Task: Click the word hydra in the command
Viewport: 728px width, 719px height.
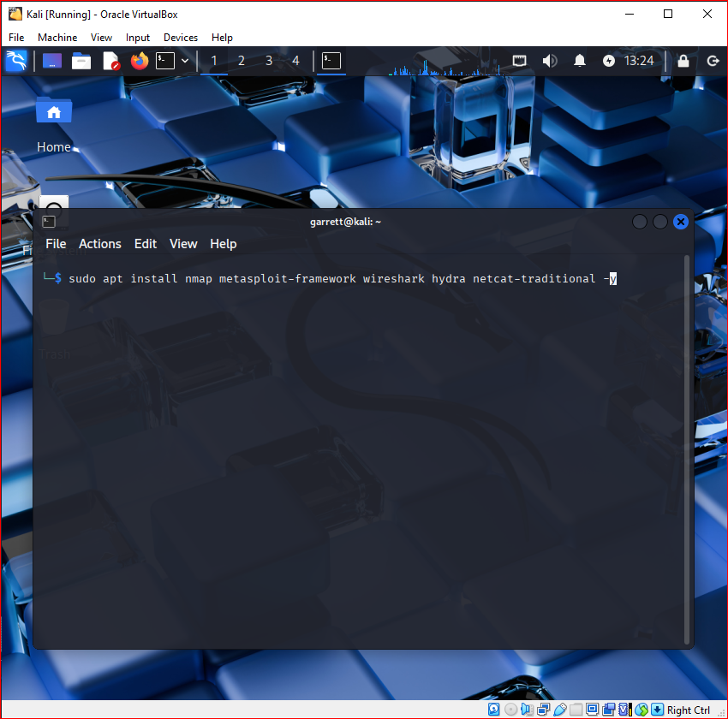Action: (449, 279)
